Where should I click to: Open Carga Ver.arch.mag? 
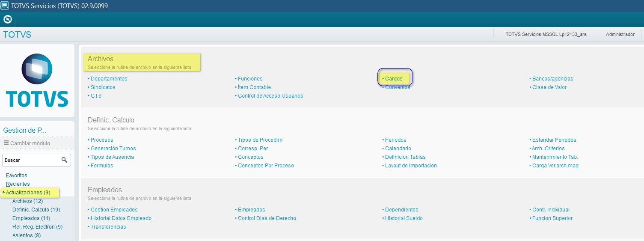[555, 166]
